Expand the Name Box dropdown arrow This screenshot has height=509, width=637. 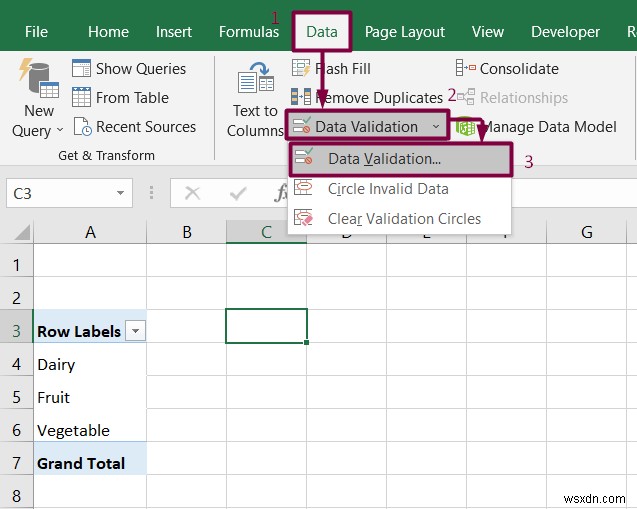[120, 193]
